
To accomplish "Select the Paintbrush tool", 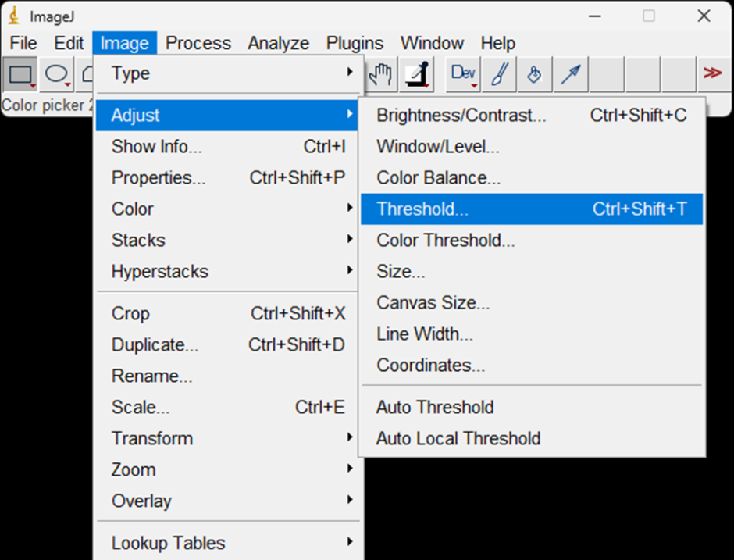I will [499, 74].
